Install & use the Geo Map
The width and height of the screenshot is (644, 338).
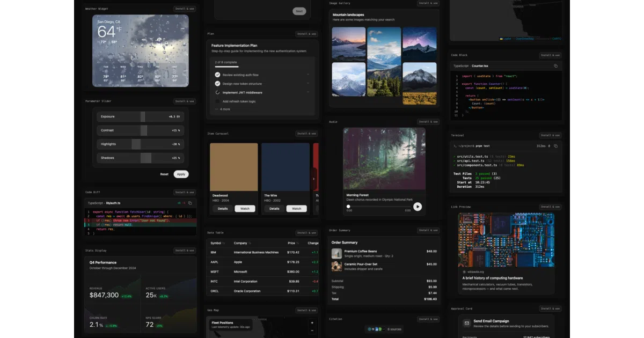coord(307,310)
